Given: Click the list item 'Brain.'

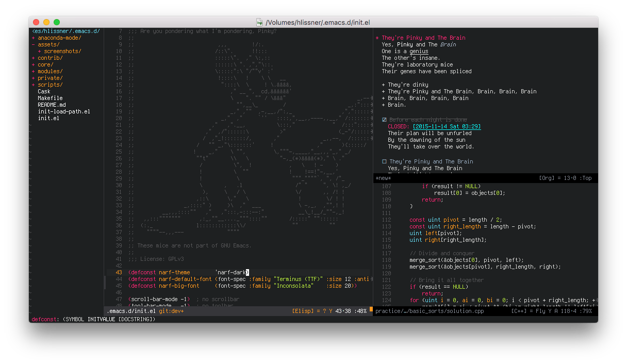Looking at the screenshot, I should click(397, 105).
